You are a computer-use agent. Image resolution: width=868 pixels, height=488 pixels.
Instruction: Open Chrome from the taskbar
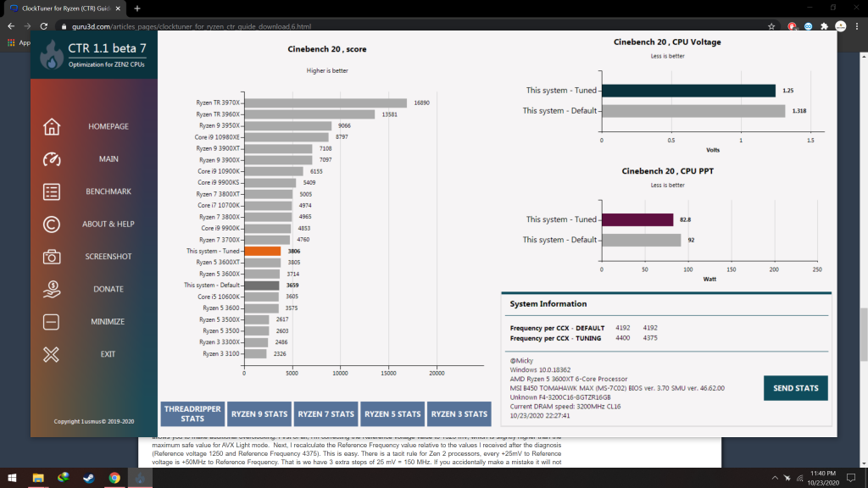114,478
